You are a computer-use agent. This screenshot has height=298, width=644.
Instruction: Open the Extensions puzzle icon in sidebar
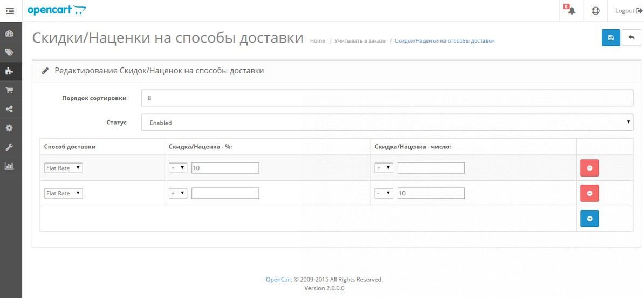9,71
